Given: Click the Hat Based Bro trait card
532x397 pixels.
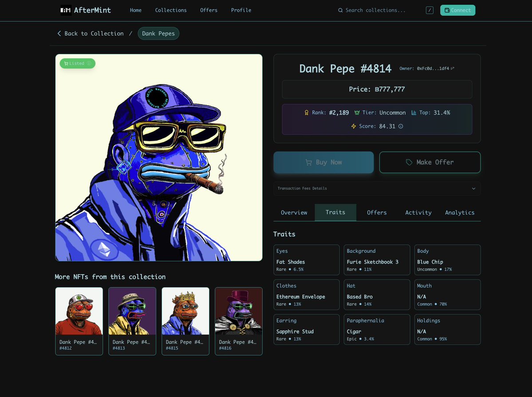Looking at the screenshot, I should (377, 295).
